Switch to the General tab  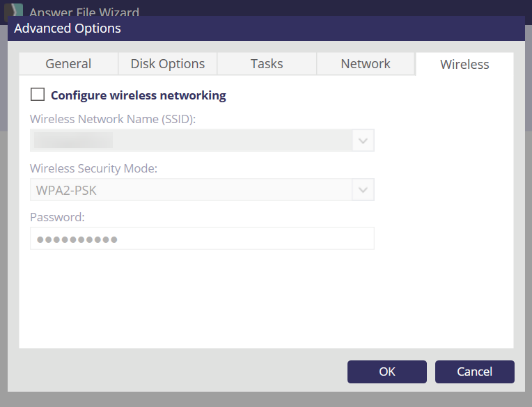pyautogui.click(x=68, y=63)
